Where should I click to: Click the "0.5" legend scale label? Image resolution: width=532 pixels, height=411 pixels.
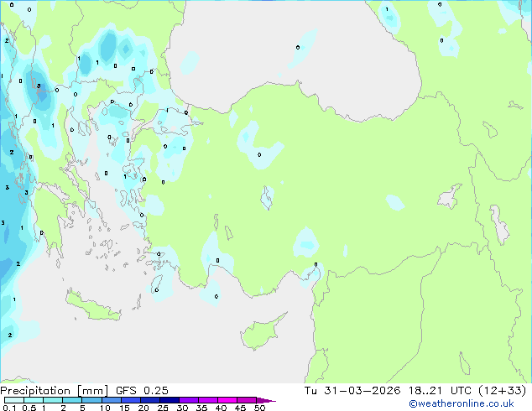click(29, 408)
